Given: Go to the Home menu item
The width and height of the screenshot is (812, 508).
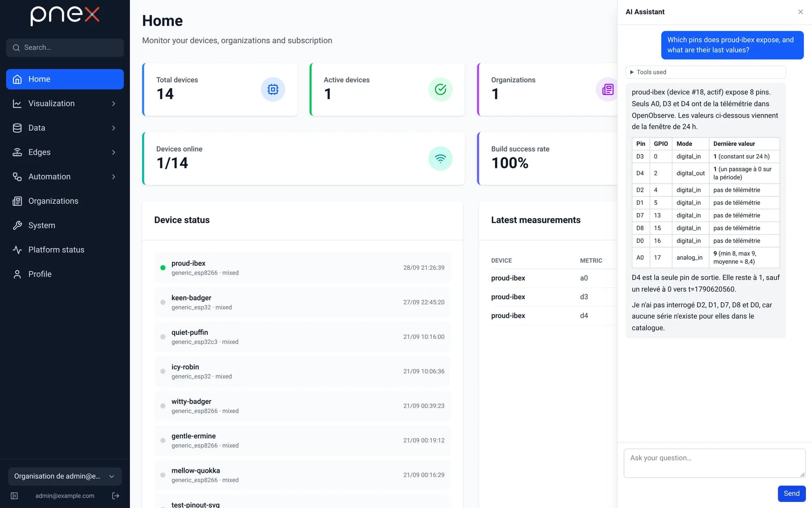Looking at the screenshot, I should (x=65, y=79).
